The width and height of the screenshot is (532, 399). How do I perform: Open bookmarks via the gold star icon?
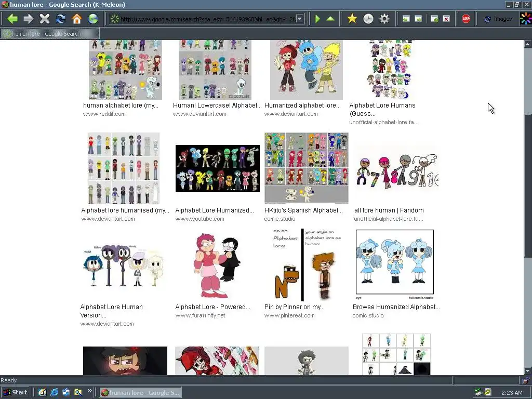pyautogui.click(x=352, y=19)
